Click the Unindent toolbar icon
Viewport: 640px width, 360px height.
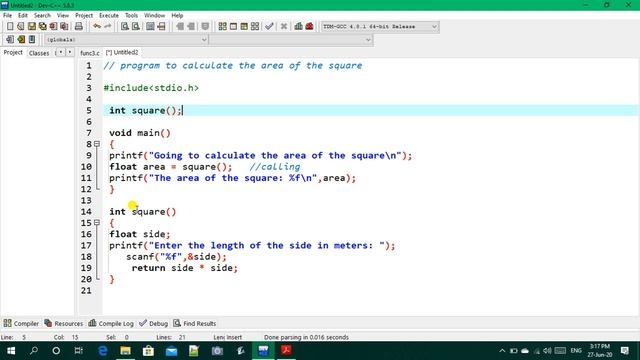(x=191, y=27)
